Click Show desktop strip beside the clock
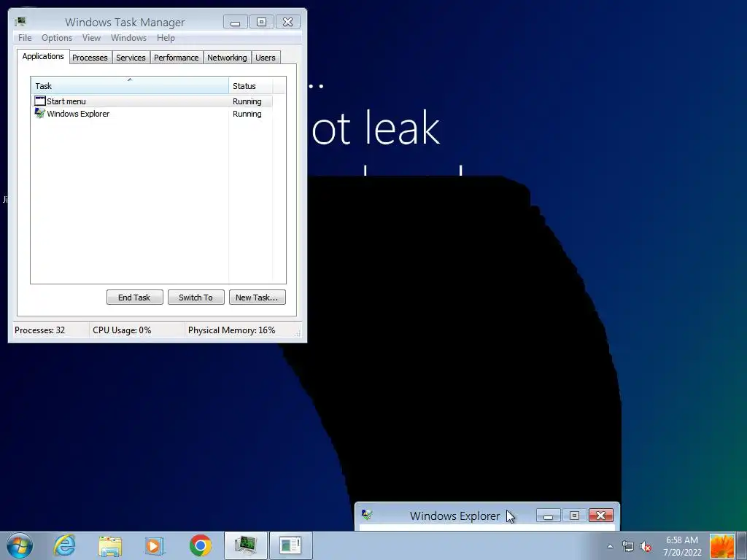The width and height of the screenshot is (747, 560). point(742,545)
